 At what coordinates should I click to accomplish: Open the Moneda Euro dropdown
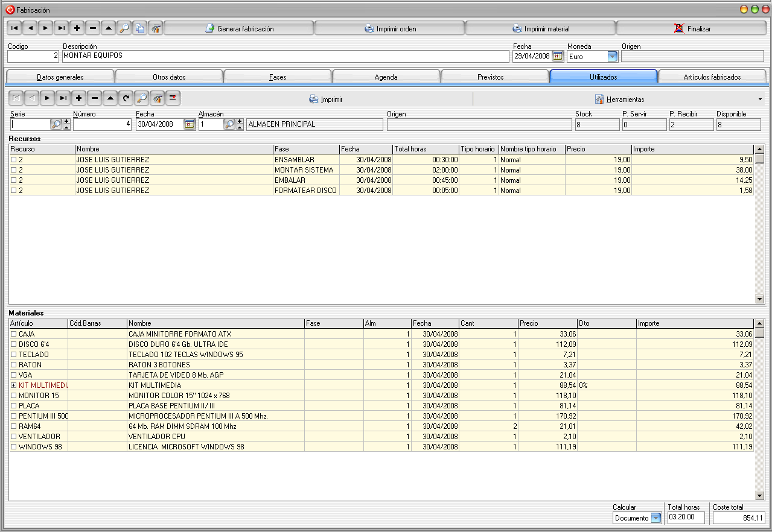coord(613,56)
